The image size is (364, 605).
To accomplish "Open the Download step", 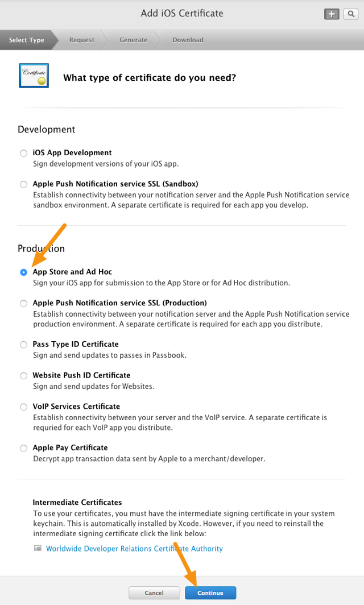I will (x=188, y=40).
